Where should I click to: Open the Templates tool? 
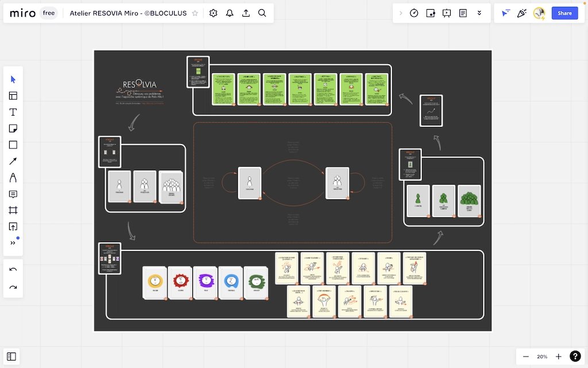[x=13, y=96]
